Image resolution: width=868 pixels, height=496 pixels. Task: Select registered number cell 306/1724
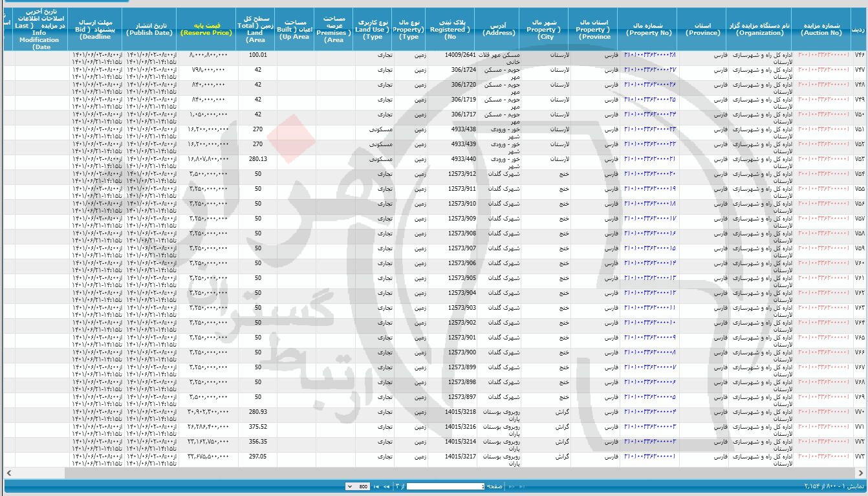pos(464,69)
